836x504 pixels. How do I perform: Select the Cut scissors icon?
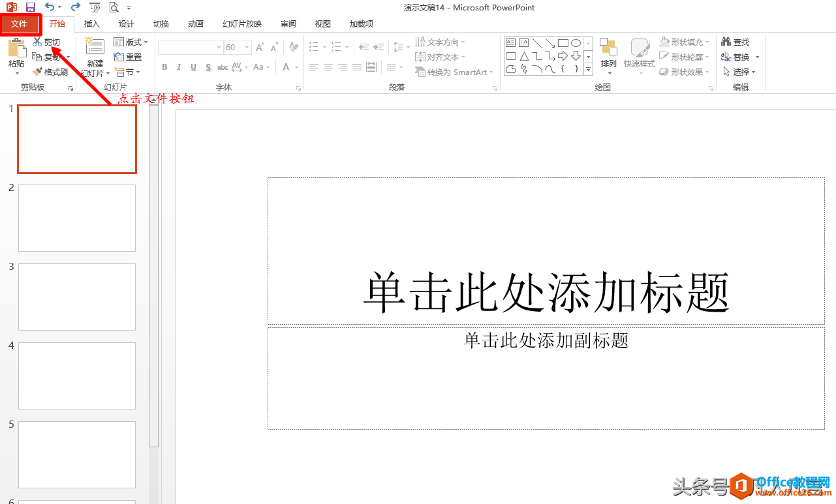pos(37,42)
